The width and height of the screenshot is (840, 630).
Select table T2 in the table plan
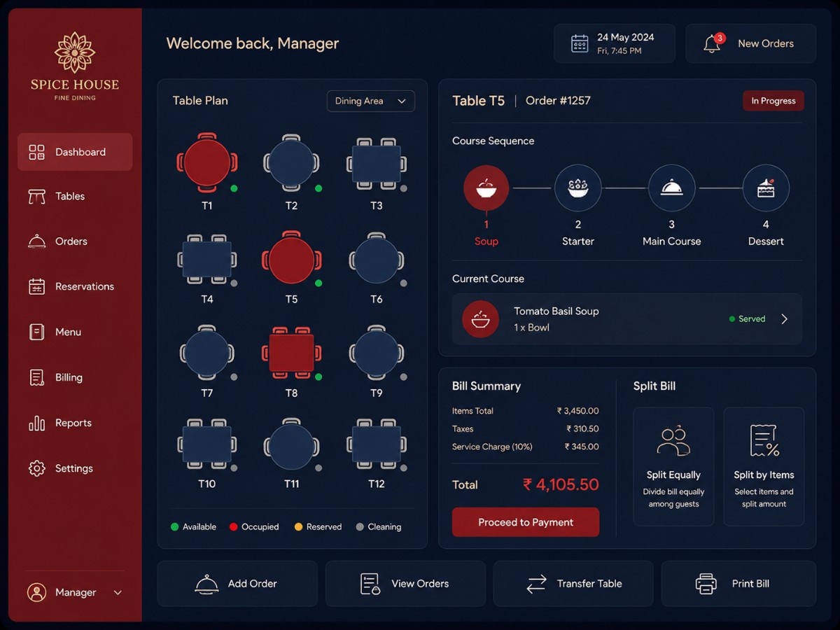[x=291, y=163]
